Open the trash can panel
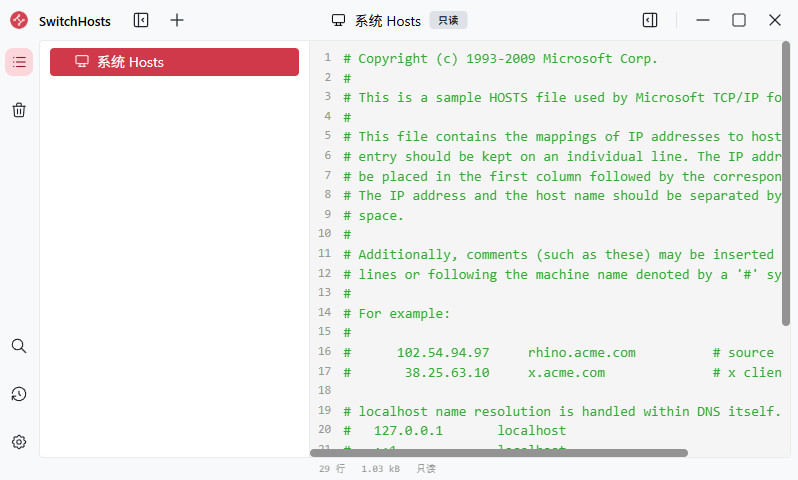 click(19, 110)
